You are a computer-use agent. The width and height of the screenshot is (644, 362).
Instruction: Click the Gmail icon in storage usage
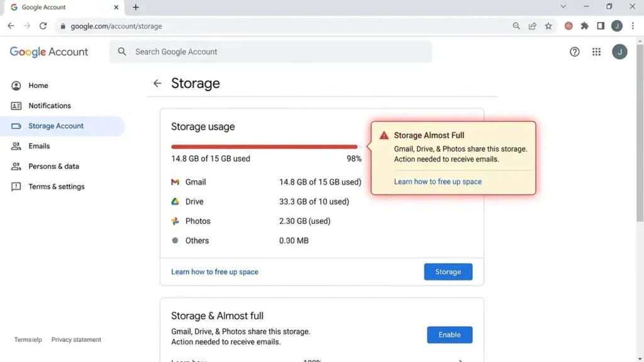tap(175, 182)
